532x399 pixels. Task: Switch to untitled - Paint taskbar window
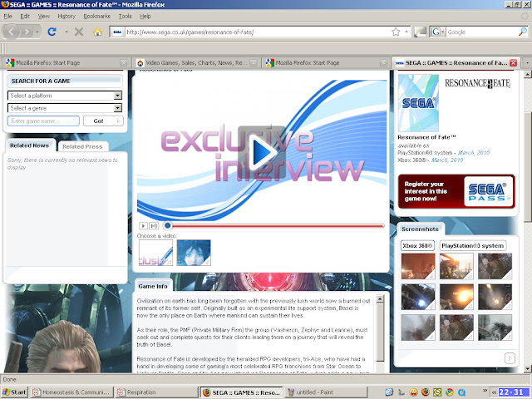pos(326,392)
